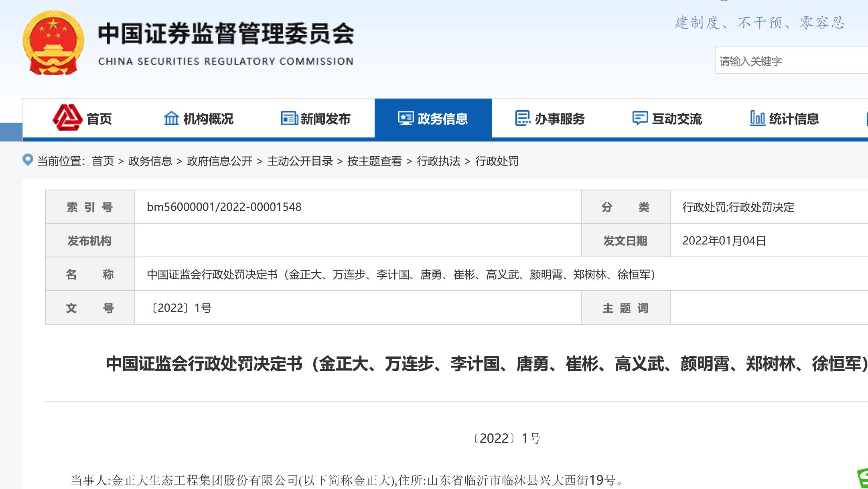Click the services document icon
This screenshot has width=868, height=489.
(x=523, y=118)
